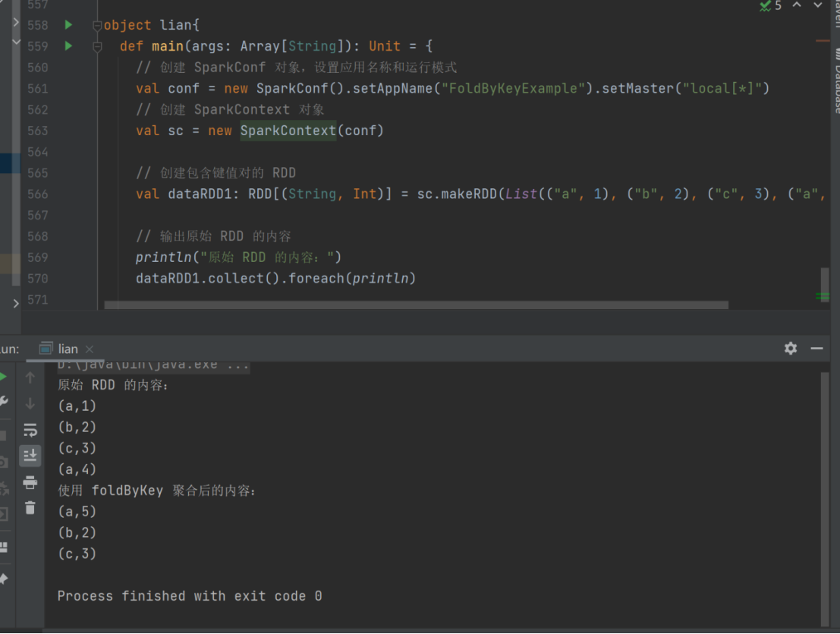Click the console vertical scrollbar
Viewport: 840px width, 634px height.
tap(825, 498)
